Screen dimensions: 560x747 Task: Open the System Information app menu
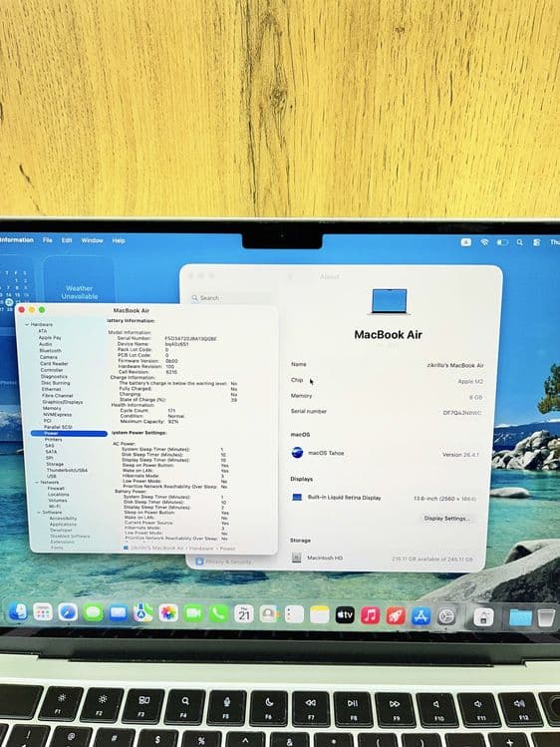coord(17,239)
